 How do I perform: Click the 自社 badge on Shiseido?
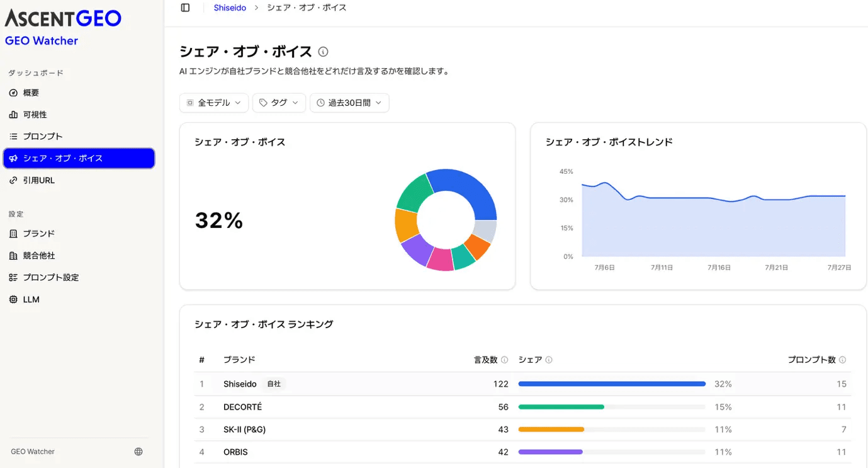coord(274,384)
